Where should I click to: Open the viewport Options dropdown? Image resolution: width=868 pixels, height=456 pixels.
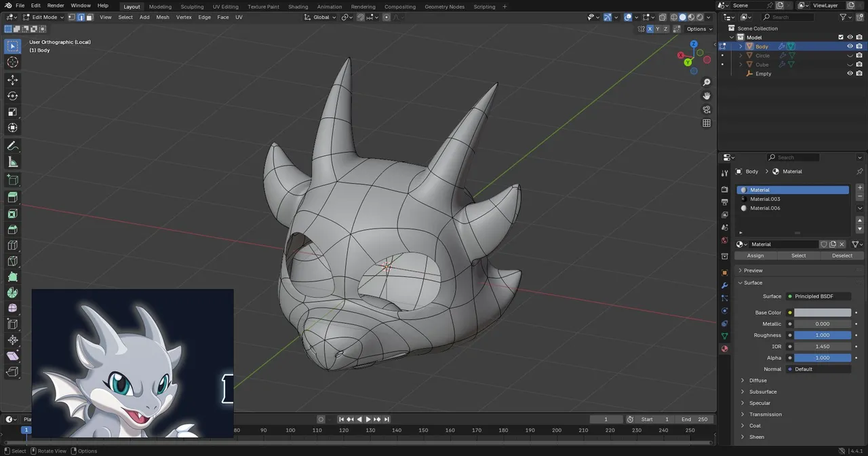point(700,29)
